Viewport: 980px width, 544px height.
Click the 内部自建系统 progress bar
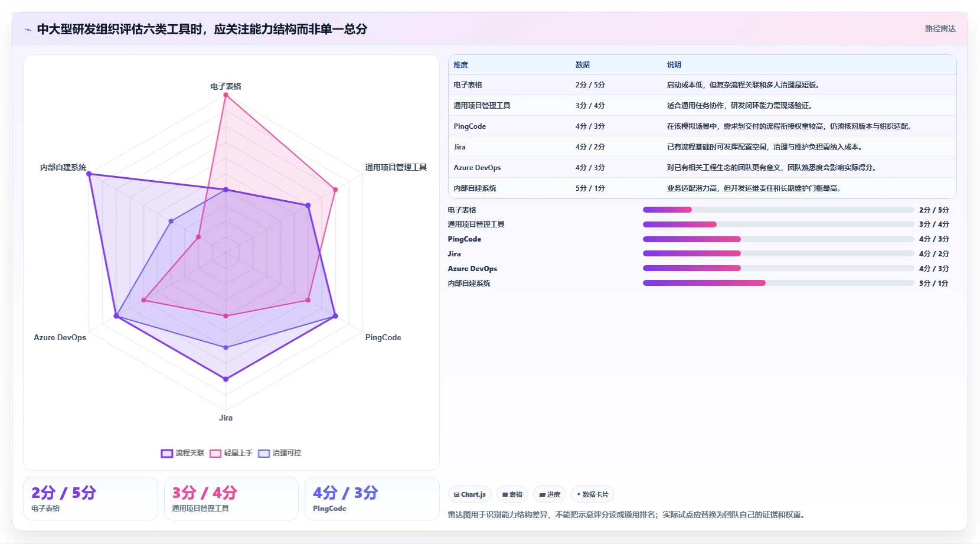(778, 283)
